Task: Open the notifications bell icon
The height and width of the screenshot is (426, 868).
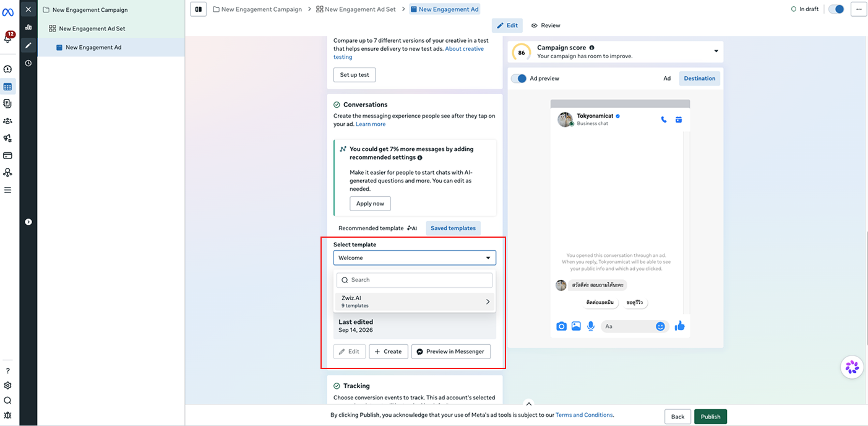Action: point(8,38)
